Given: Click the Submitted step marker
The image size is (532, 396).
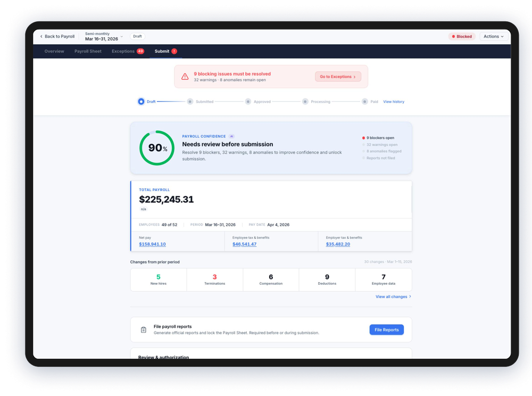Looking at the screenshot, I should pos(190,102).
